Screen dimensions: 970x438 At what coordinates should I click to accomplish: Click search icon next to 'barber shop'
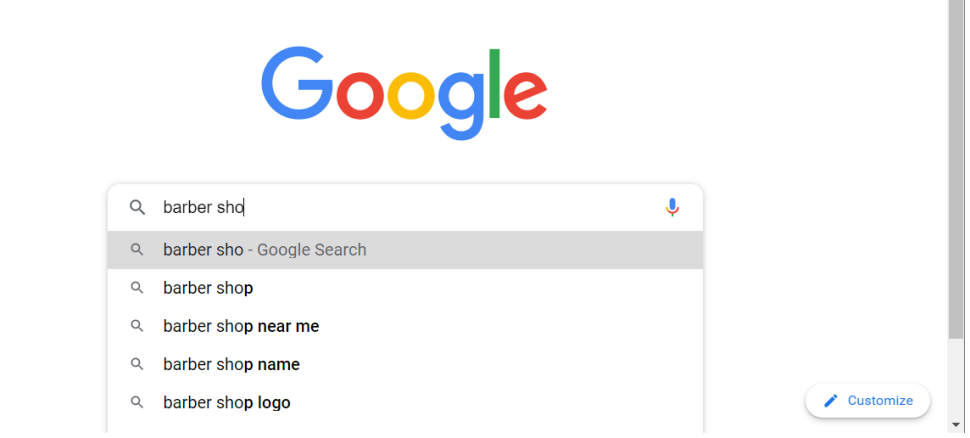coord(137,288)
